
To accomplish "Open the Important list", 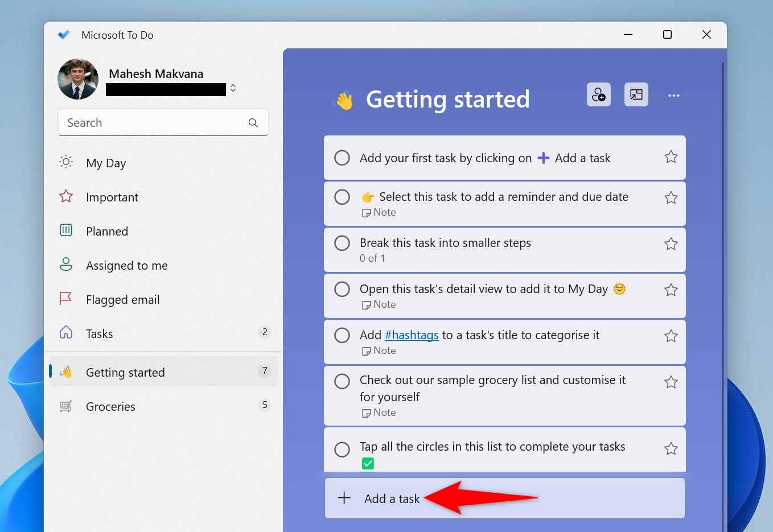I will coord(163,197).
